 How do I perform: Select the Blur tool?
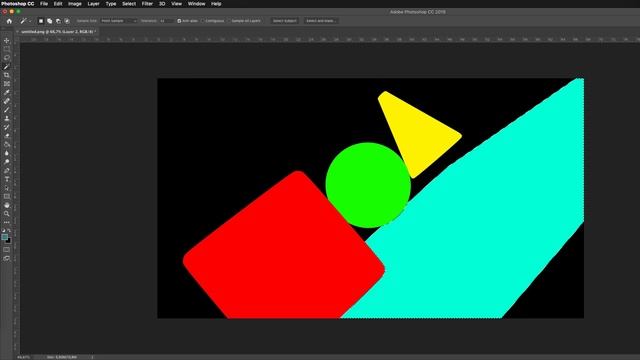click(7, 153)
